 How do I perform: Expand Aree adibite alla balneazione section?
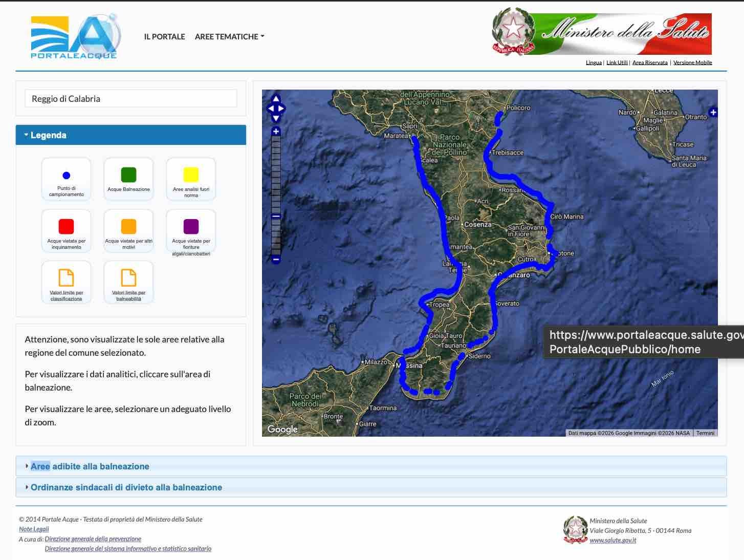point(371,466)
